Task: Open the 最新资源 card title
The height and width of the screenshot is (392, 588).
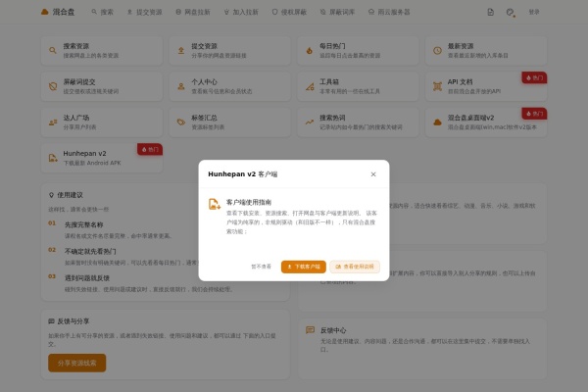Action: [461, 46]
